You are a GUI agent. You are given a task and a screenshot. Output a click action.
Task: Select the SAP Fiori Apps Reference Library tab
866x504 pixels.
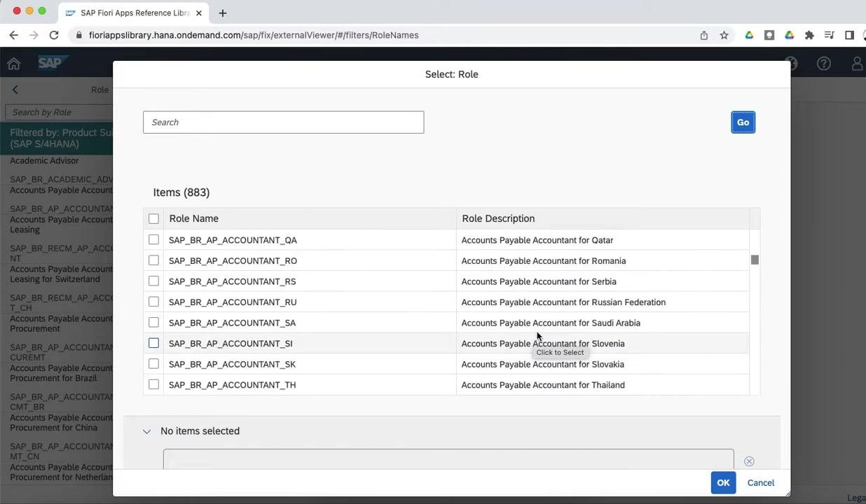coord(133,13)
